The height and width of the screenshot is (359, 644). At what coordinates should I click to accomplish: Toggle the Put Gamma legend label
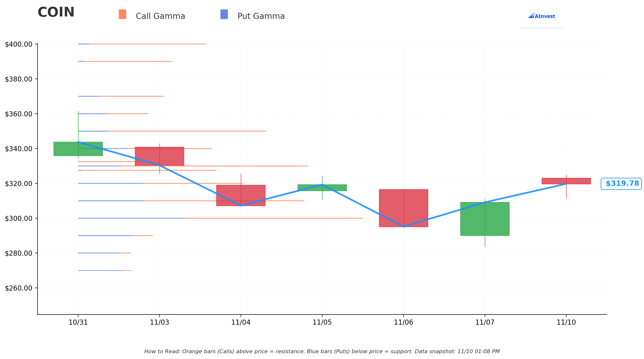point(261,16)
